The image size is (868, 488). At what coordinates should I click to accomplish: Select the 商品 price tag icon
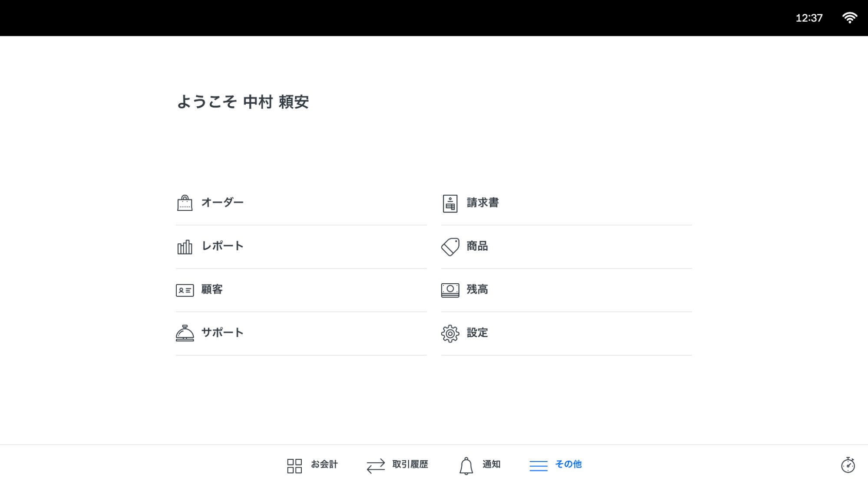tap(450, 246)
